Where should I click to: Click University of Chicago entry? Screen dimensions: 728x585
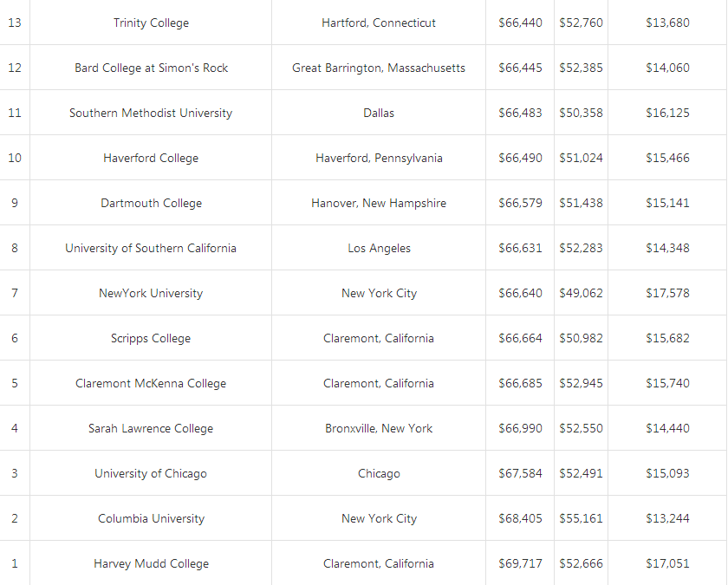[151, 473]
